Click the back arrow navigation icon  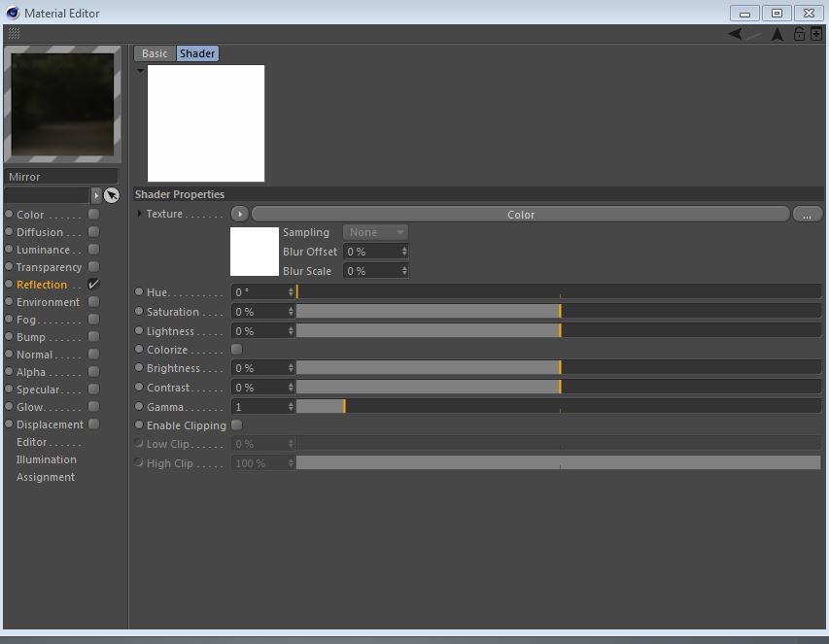(x=735, y=34)
